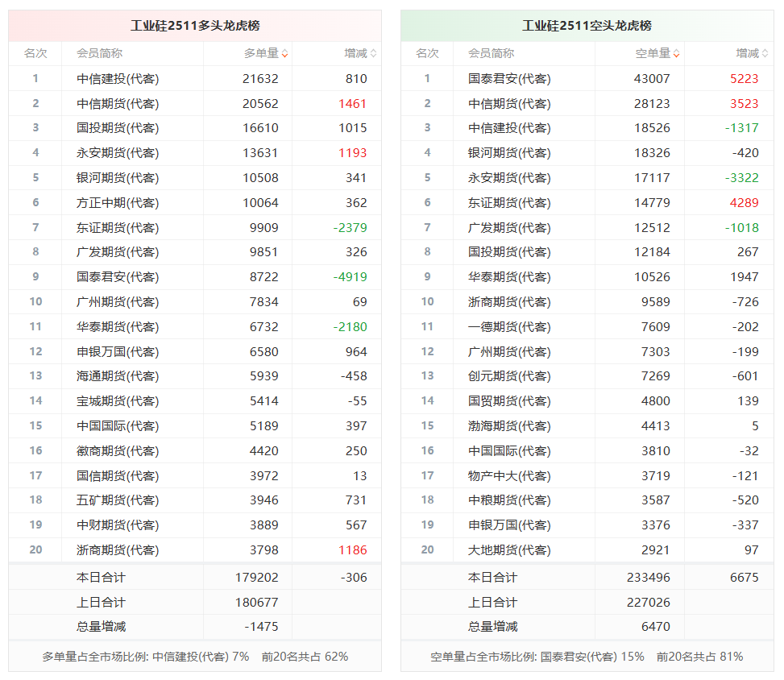Click 东证期货(代客) in the long ranking
784x680 pixels.
pos(118,228)
